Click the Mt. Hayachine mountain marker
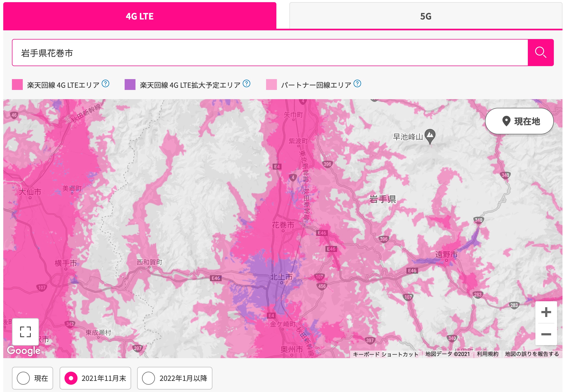The height and width of the screenshot is (392, 569). tap(430, 135)
